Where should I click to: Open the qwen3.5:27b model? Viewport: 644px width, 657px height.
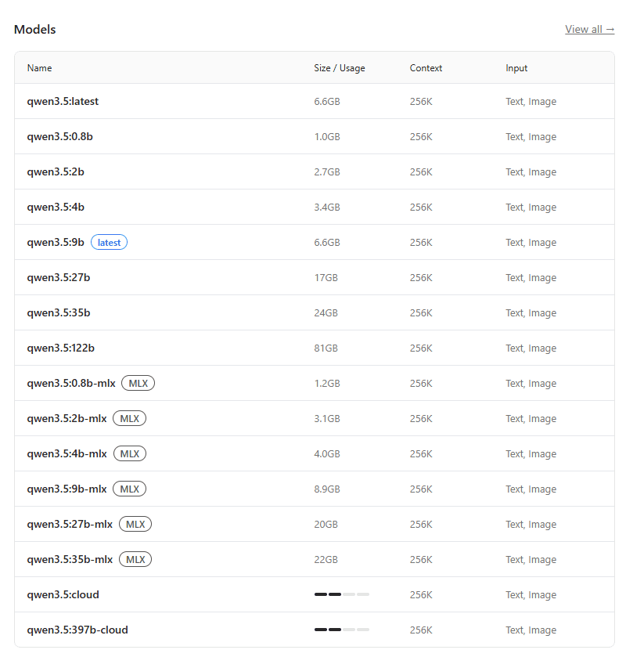[59, 277]
